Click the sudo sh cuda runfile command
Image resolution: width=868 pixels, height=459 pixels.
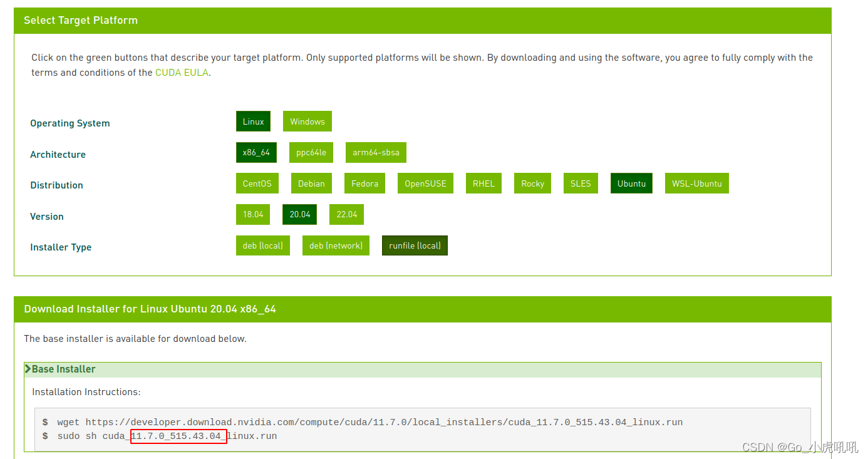click(x=167, y=436)
